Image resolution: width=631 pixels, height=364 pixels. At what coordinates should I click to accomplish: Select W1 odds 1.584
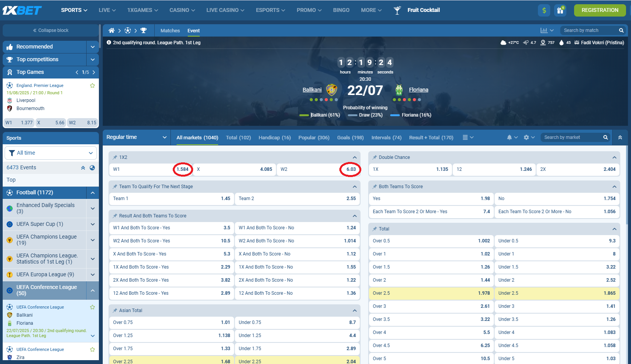(x=151, y=169)
